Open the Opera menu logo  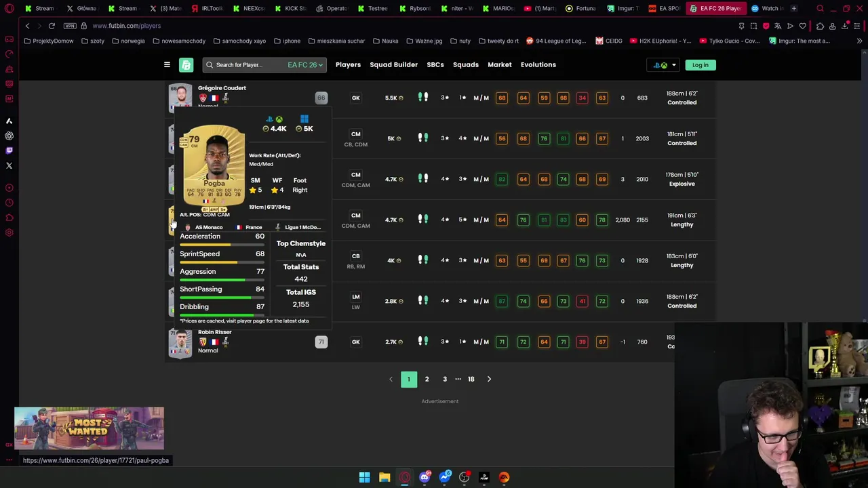pyautogui.click(x=9, y=9)
